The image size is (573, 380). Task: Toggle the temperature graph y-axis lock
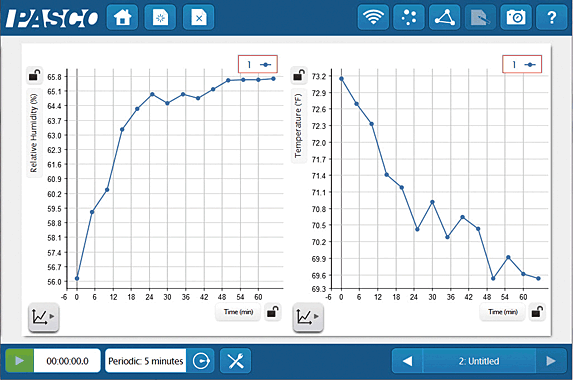[299, 76]
